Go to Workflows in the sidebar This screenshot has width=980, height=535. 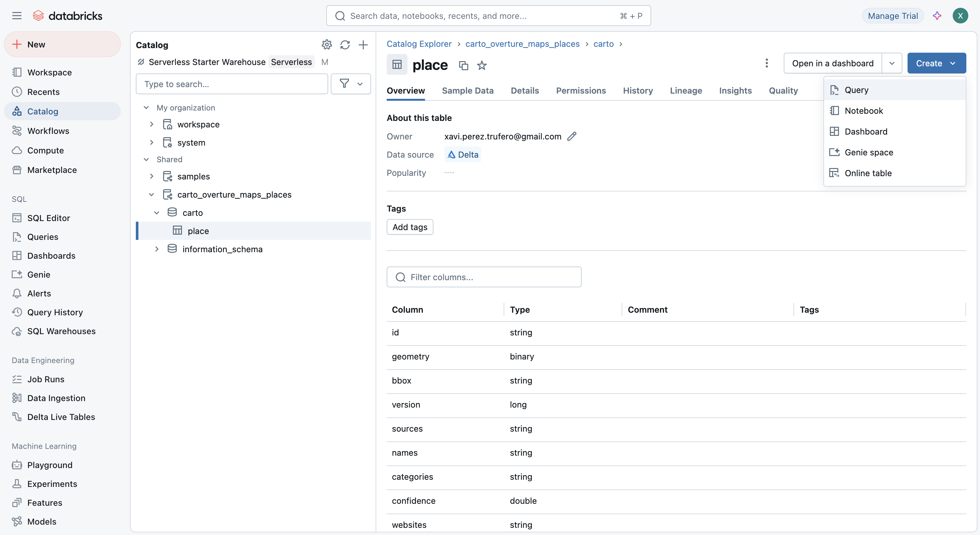coord(62,131)
